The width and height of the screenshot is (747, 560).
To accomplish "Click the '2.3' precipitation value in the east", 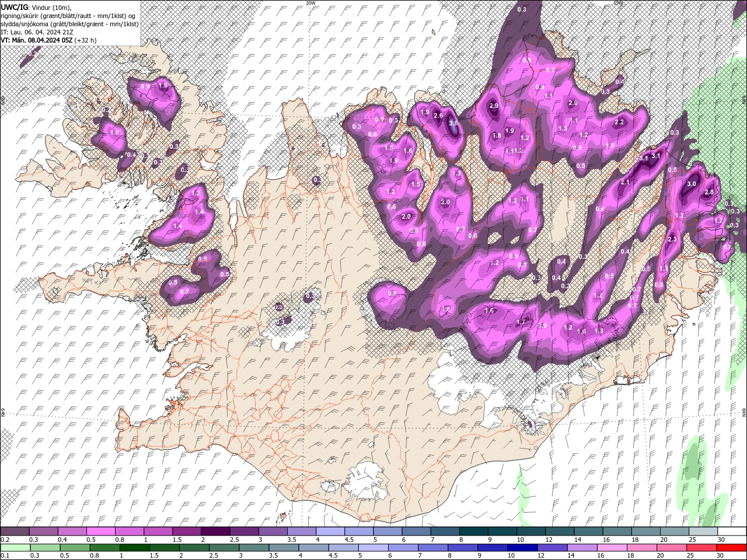I will pos(672,239).
